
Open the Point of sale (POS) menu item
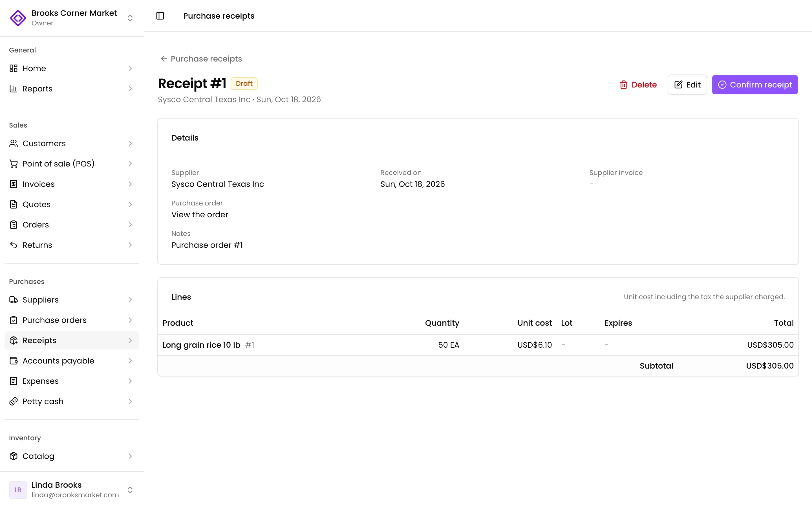(x=72, y=164)
